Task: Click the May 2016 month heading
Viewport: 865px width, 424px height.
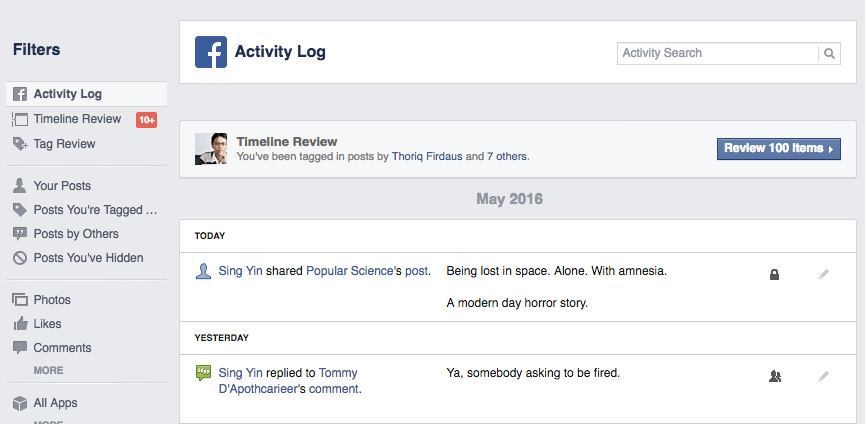Action: click(510, 199)
